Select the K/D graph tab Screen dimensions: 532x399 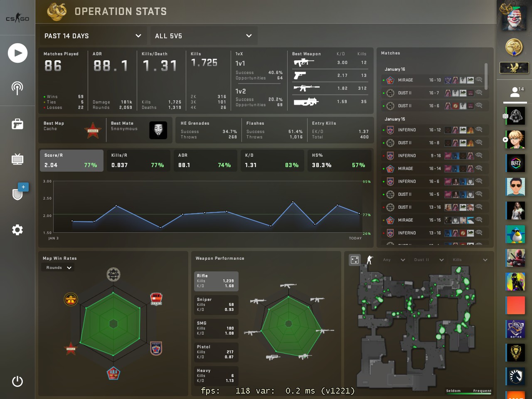coord(272,160)
